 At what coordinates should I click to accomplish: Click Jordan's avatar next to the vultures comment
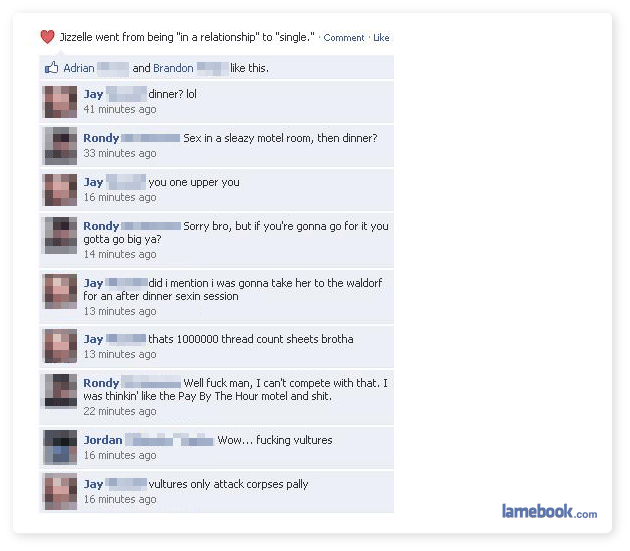pos(60,447)
